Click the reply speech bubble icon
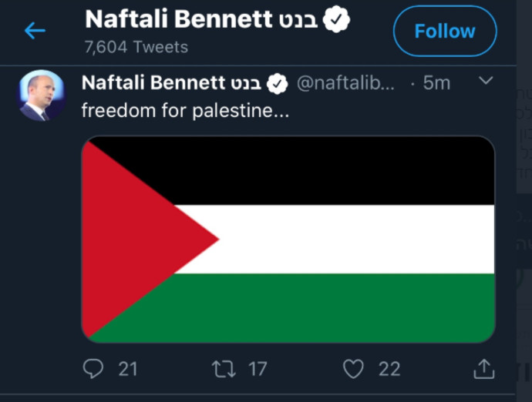Screen dimensions: 532x402 coord(93,369)
